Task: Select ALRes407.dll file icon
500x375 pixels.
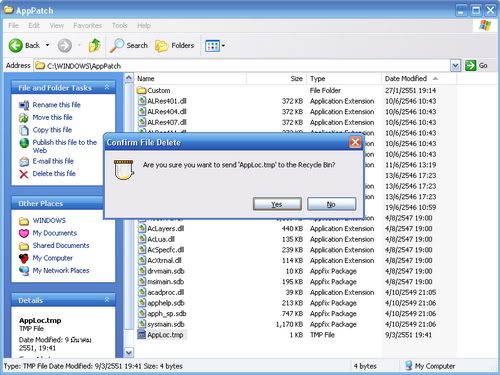Action: (x=142, y=122)
